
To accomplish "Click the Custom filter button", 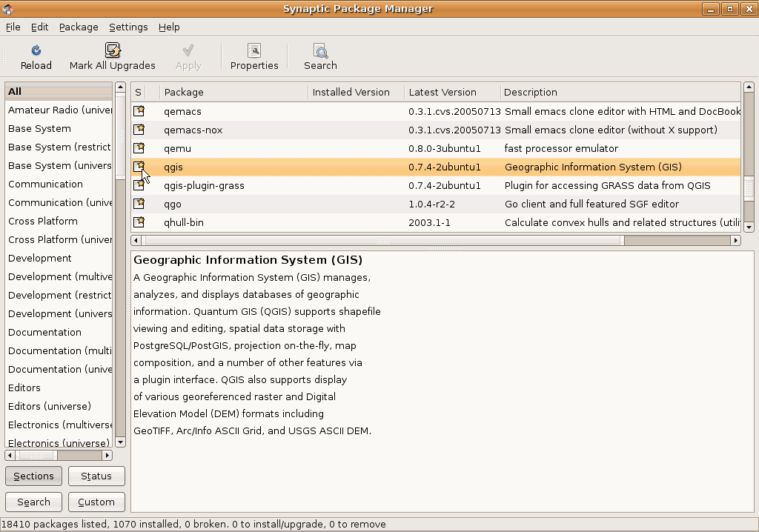I will pyautogui.click(x=96, y=502).
